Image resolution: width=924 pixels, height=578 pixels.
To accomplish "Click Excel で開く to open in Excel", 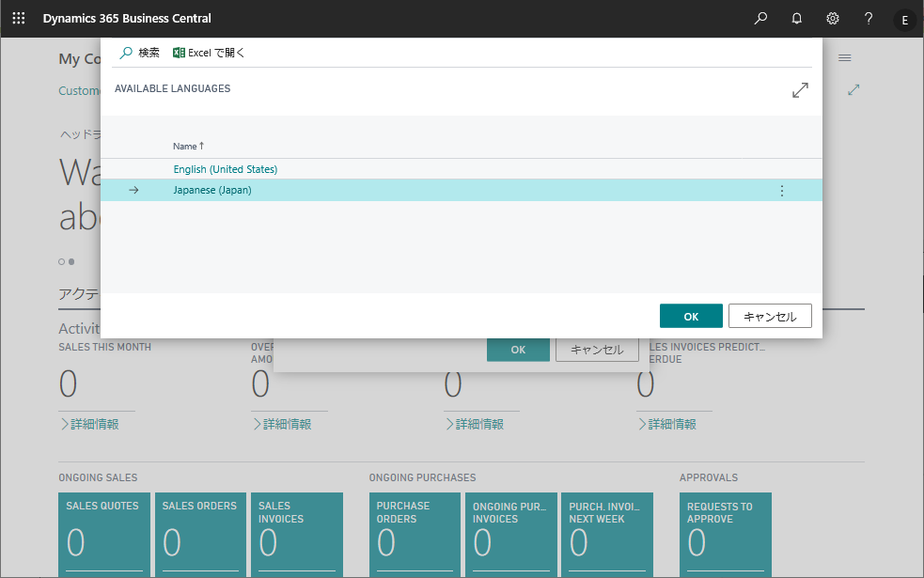I will tap(215, 53).
